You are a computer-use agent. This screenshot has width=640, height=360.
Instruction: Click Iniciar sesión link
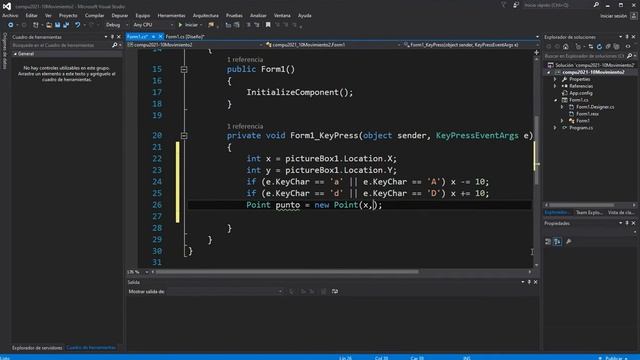click(x=613, y=16)
